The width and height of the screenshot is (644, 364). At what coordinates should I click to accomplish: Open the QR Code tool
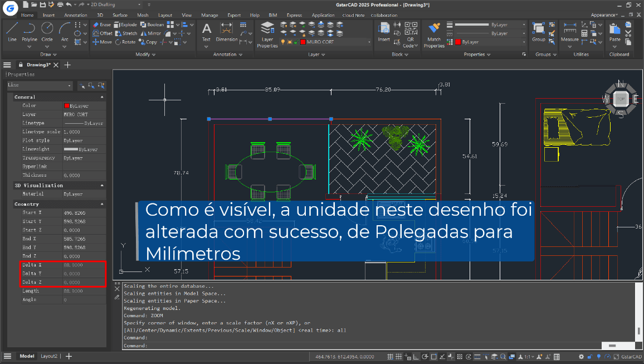(411, 35)
